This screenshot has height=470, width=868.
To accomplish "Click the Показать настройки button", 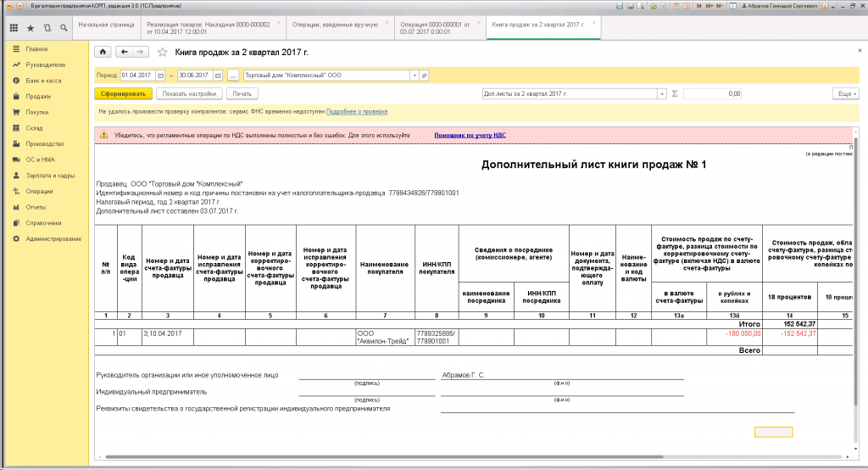I will pos(189,93).
